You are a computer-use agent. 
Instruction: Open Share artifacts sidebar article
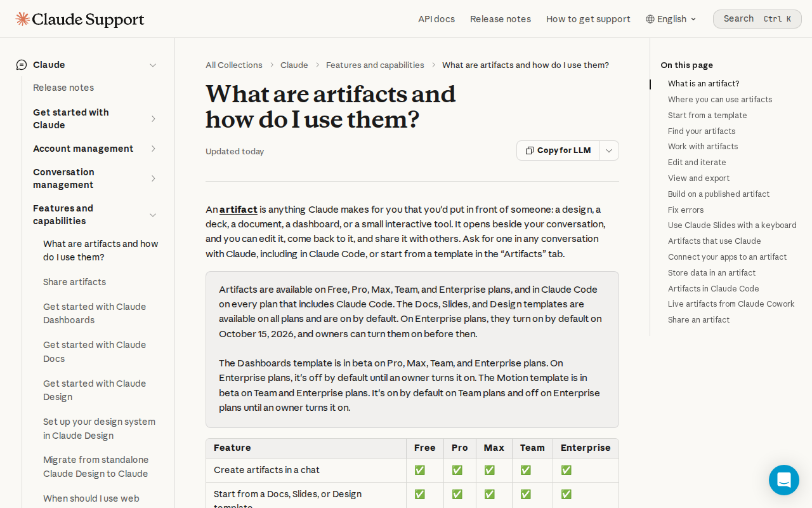[x=75, y=282]
